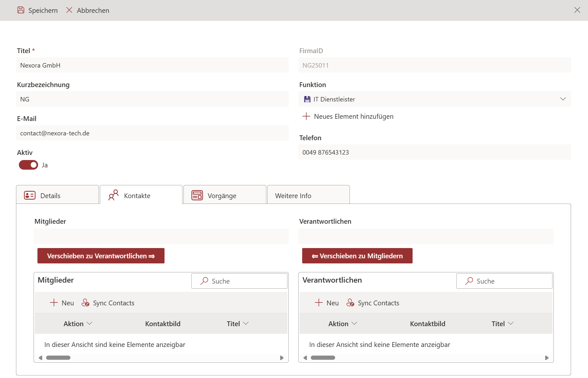Click Verschieben zu Mitgliedern button

point(357,256)
